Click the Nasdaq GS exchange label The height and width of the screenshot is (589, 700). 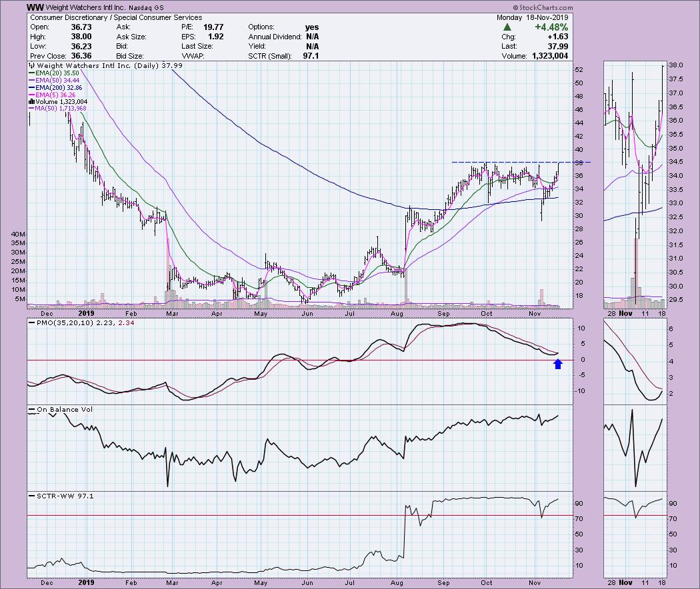pos(146,8)
